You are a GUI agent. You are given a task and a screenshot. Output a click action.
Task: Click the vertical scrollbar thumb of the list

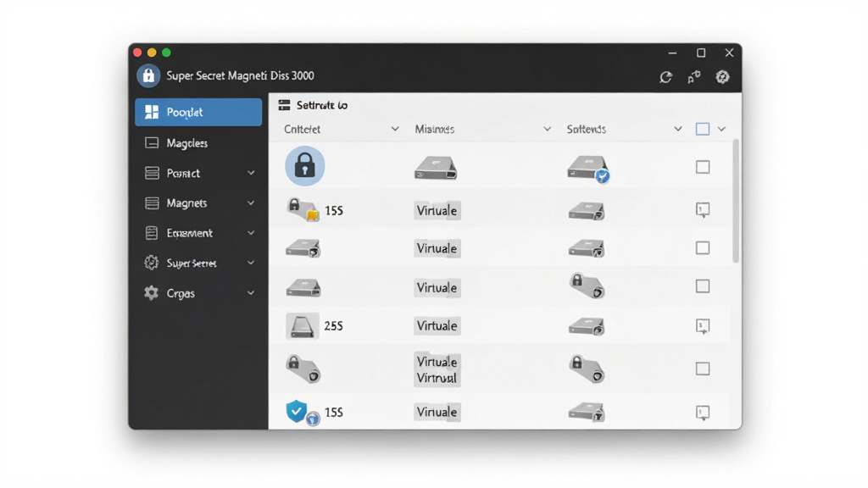pyautogui.click(x=736, y=201)
